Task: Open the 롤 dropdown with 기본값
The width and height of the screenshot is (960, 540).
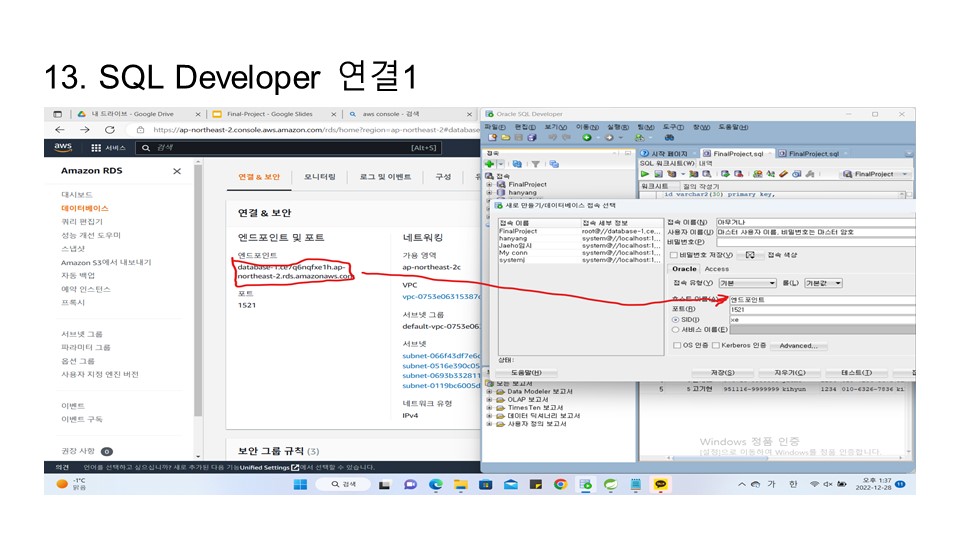Action: (823, 283)
